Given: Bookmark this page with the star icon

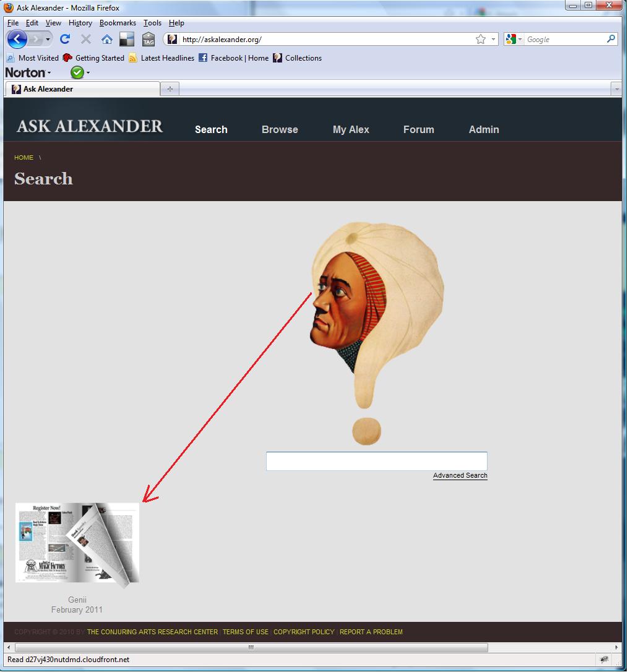Looking at the screenshot, I should (481, 40).
